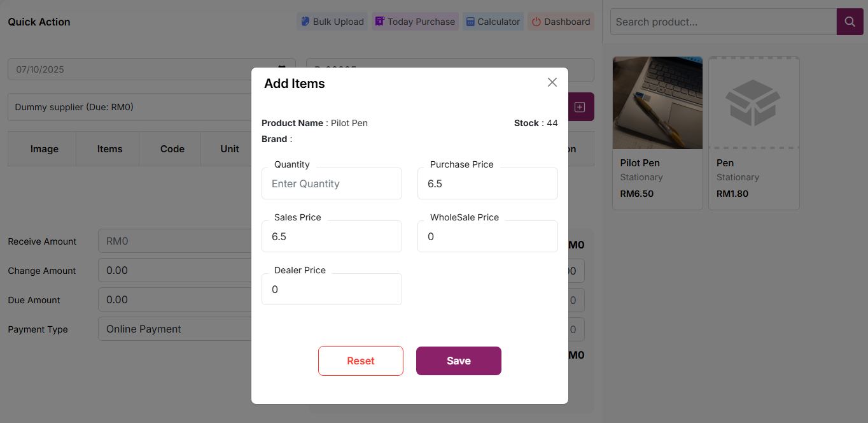This screenshot has height=423, width=868.
Task: Focus the Enter Quantity field
Action: point(332,183)
